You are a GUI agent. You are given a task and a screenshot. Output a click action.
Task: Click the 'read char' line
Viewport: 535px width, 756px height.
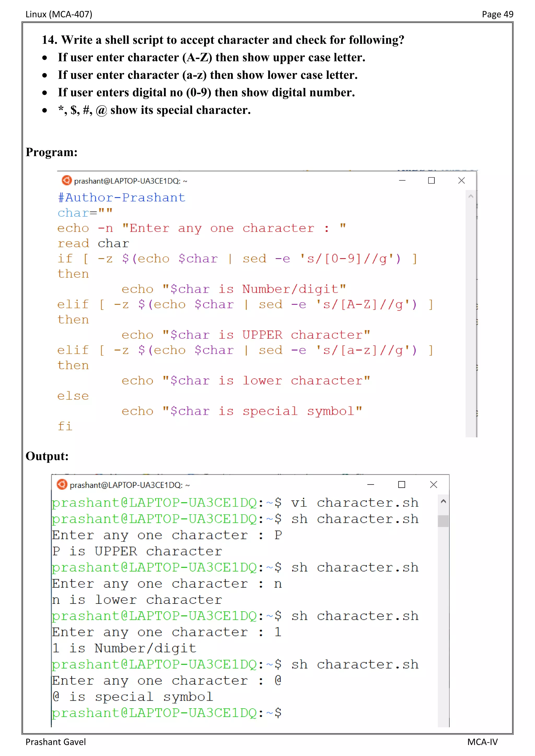click(93, 243)
